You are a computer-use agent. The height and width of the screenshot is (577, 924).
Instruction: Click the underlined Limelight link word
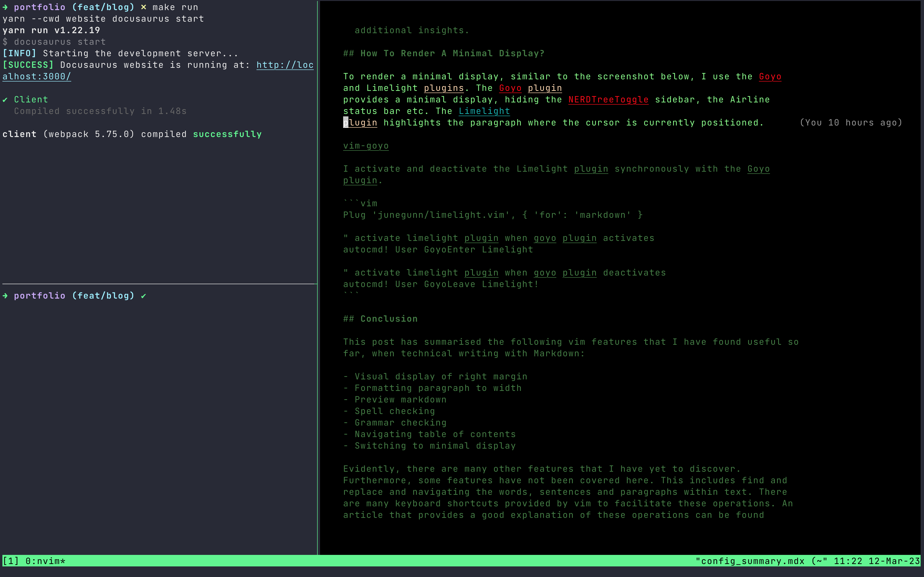click(x=484, y=111)
